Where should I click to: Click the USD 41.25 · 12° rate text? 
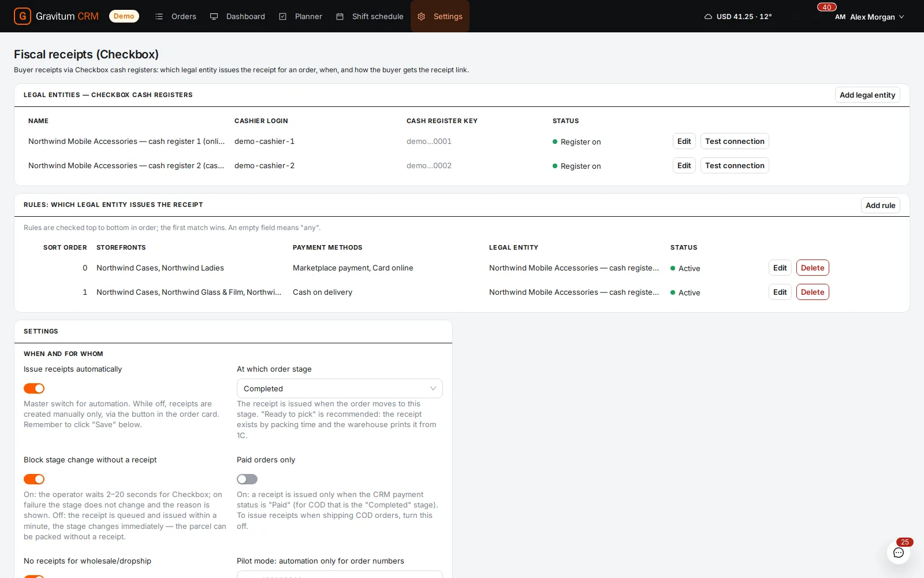[744, 17]
